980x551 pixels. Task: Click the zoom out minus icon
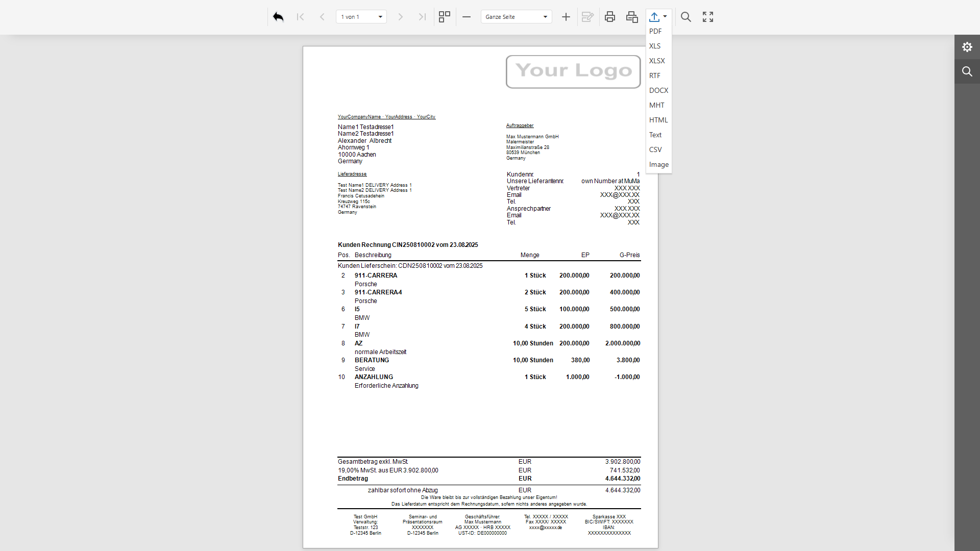467,17
